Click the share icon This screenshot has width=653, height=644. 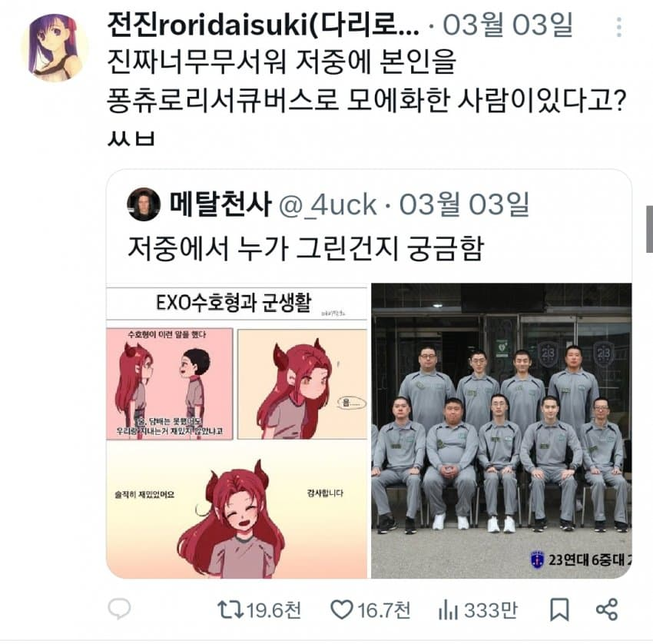click(607, 609)
